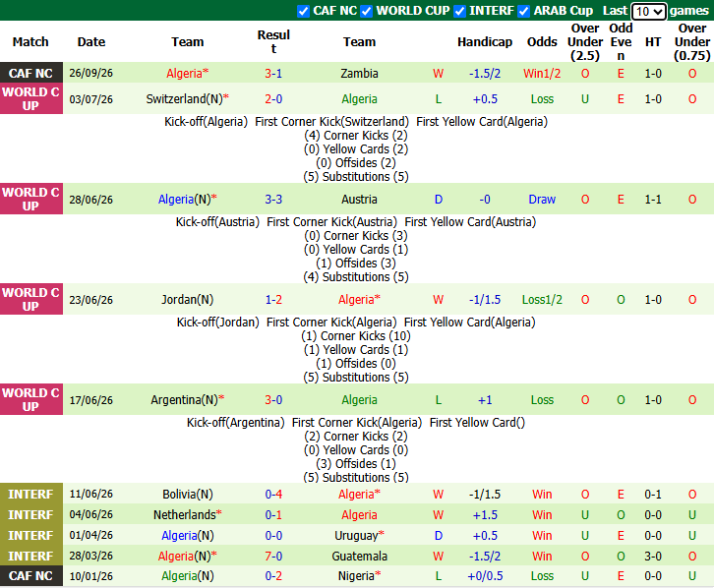
Task: Click the 3-0 half-time score for Guatemala
Action: click(x=652, y=557)
